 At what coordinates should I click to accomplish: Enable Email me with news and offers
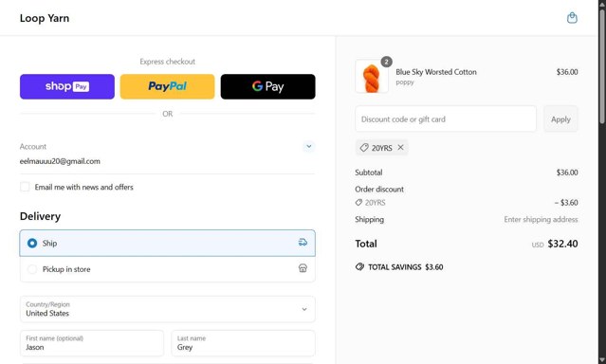25,187
